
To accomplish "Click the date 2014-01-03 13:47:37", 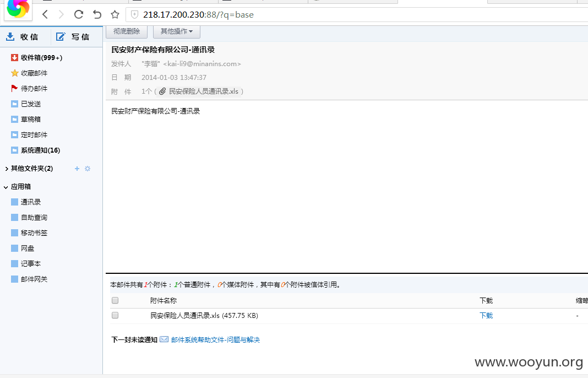I will (x=174, y=77).
